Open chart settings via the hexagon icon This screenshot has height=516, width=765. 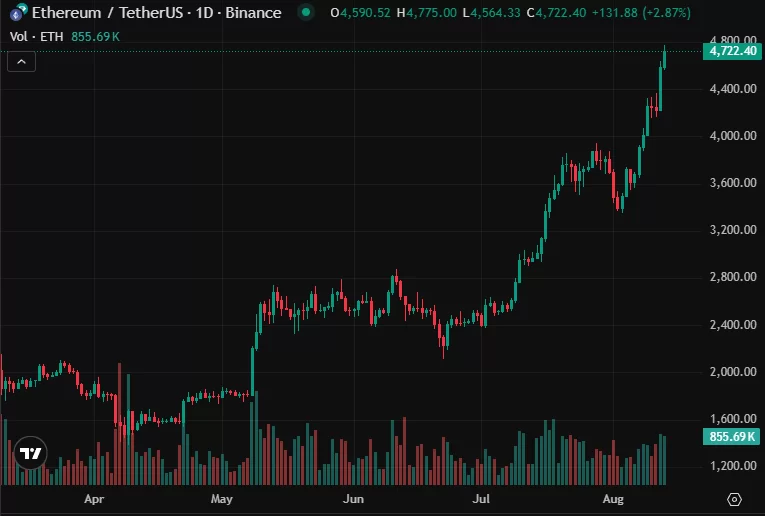click(x=734, y=499)
